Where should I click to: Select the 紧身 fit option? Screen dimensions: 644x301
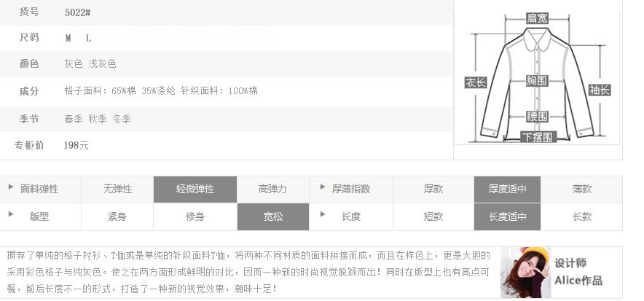tap(117, 216)
